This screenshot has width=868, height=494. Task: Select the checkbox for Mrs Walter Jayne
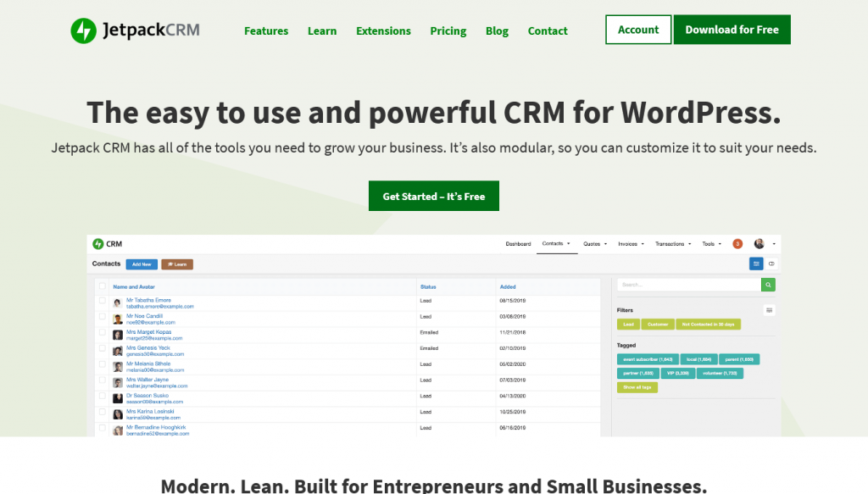pos(103,380)
